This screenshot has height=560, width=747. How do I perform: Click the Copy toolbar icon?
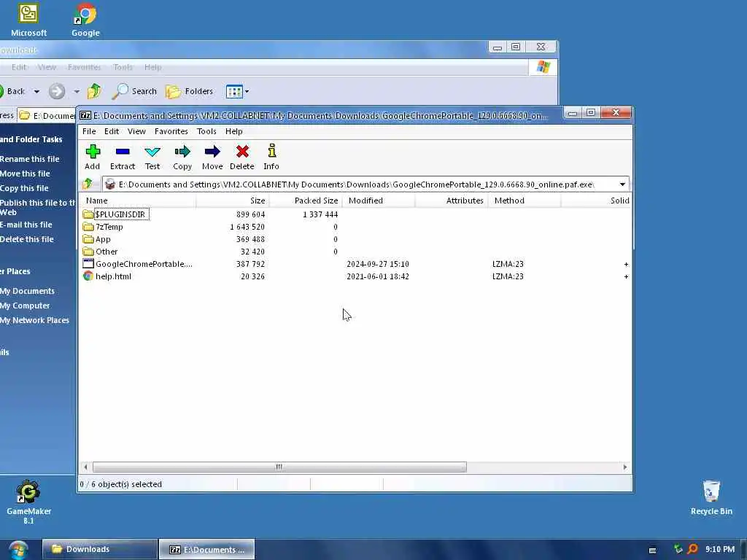coord(182,157)
